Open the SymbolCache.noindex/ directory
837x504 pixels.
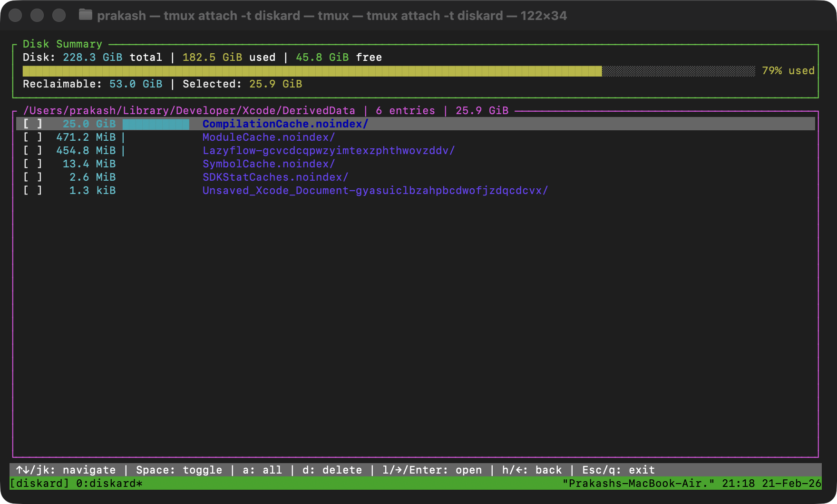click(x=269, y=164)
